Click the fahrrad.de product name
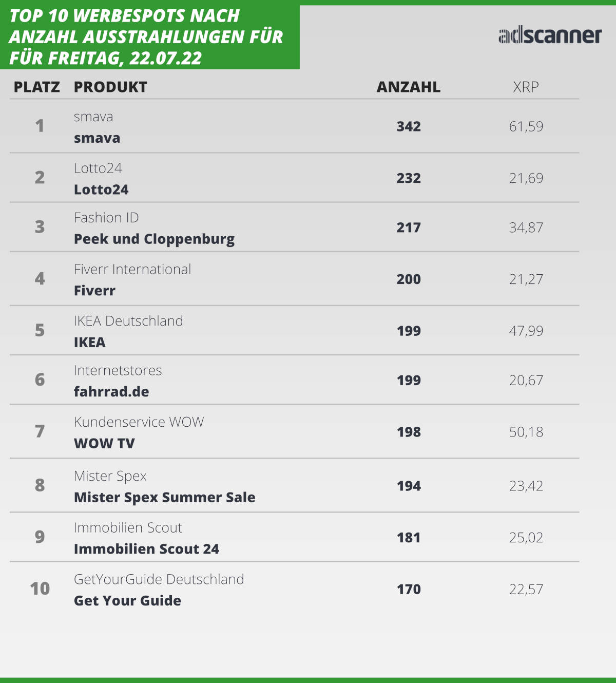616x683 pixels. coord(111,392)
